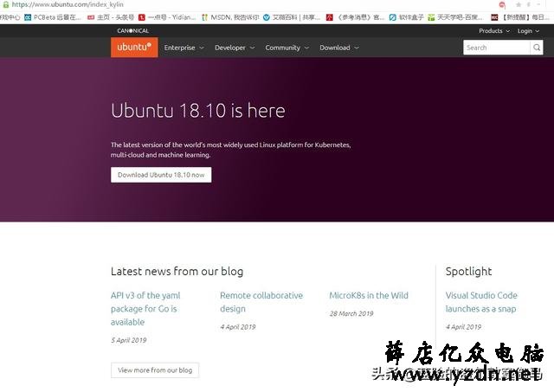The width and height of the screenshot is (554, 392).
Task: Open the 艾薇百科 bookmark
Action: click(x=292, y=17)
